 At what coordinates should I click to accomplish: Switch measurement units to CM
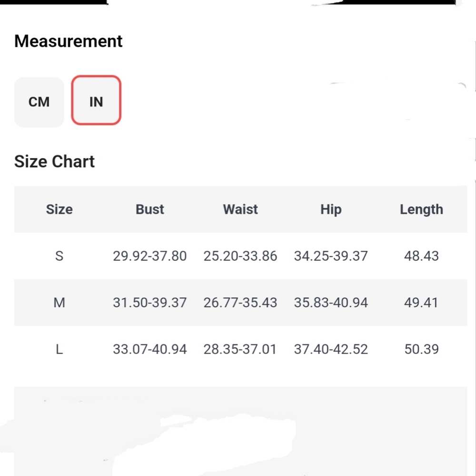click(39, 102)
